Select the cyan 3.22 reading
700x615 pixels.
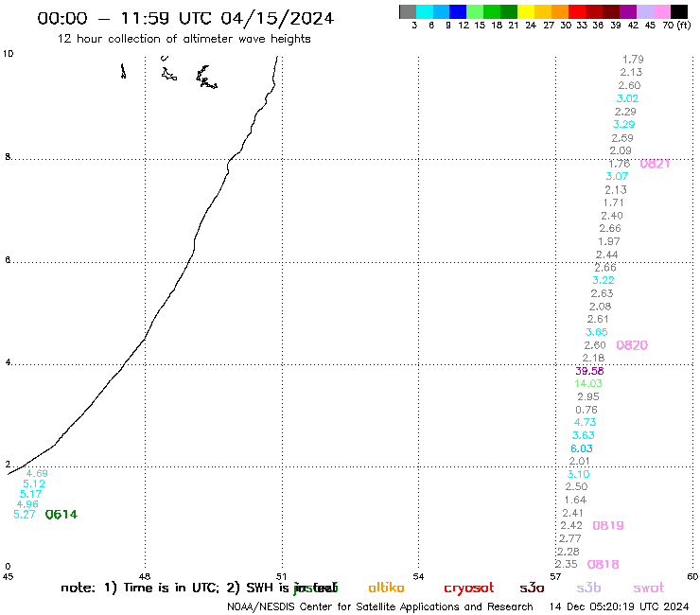(604, 280)
